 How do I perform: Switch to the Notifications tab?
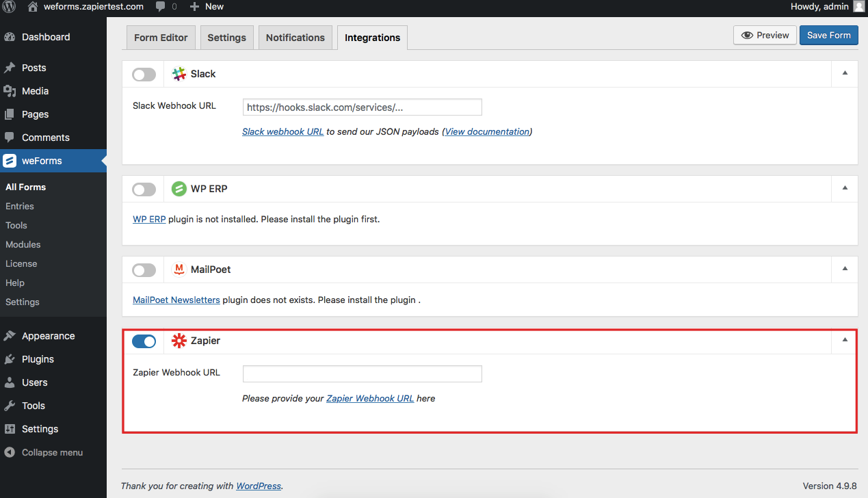pos(295,38)
